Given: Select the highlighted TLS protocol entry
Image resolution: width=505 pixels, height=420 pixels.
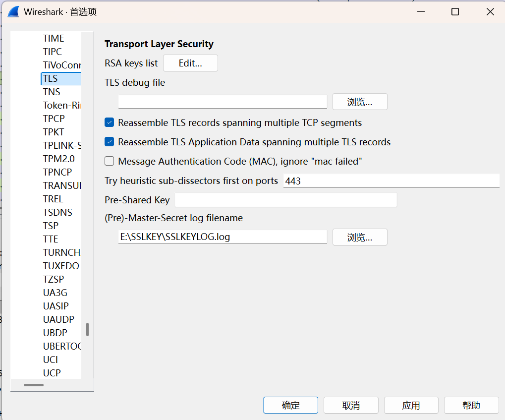Looking at the screenshot, I should 60,79.
